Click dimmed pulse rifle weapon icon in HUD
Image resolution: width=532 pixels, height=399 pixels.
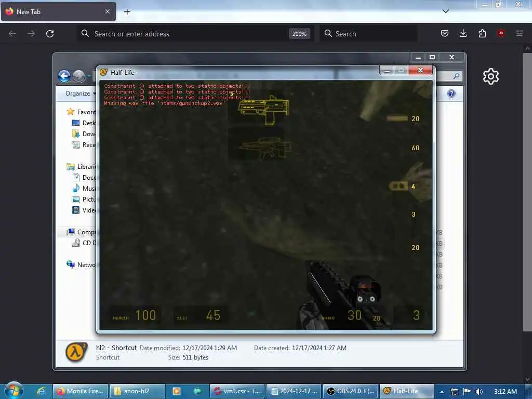[x=265, y=148]
